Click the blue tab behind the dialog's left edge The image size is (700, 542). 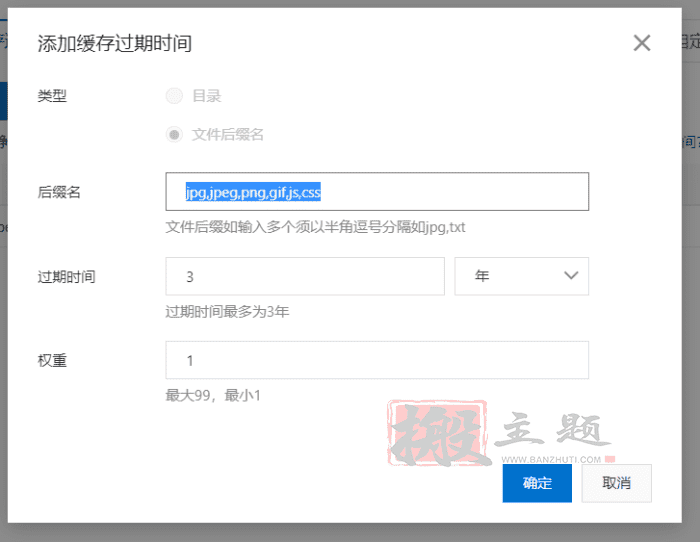(x=3, y=100)
